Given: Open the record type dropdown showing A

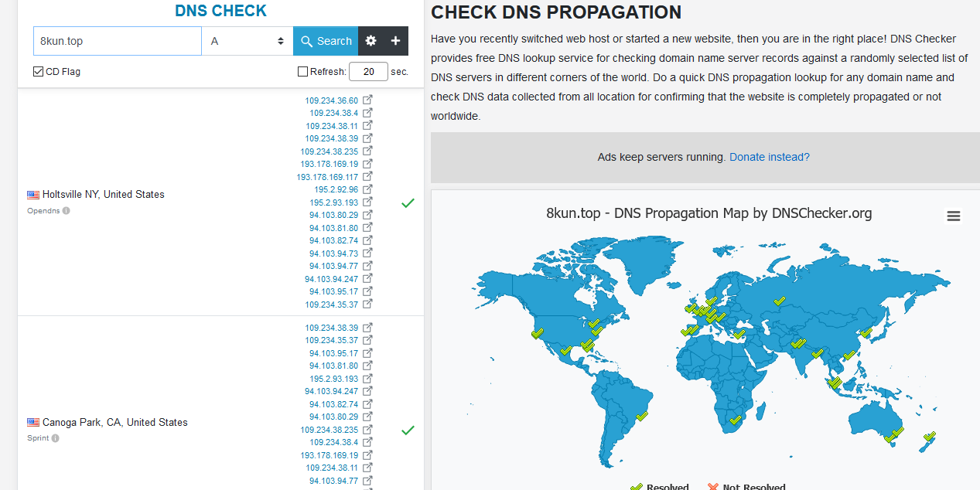Looking at the screenshot, I should pos(248,41).
